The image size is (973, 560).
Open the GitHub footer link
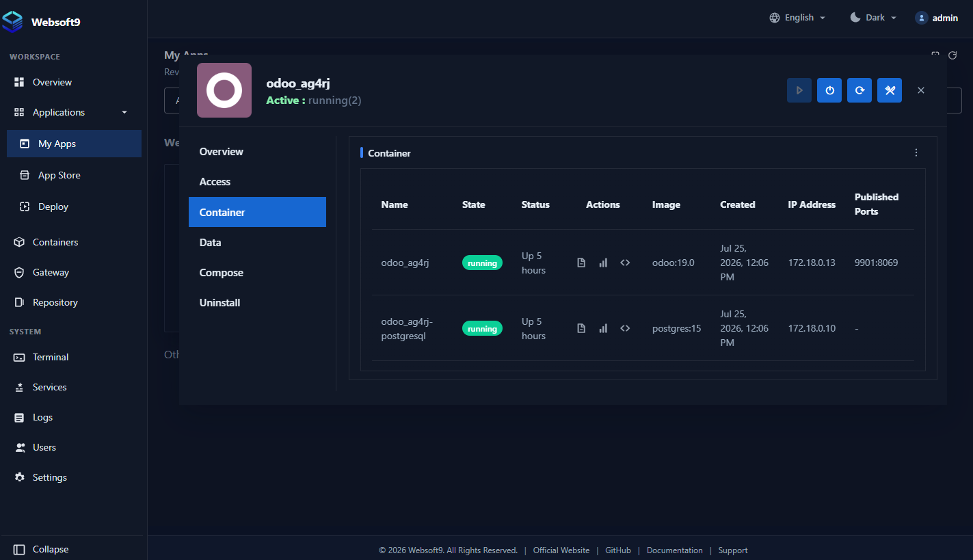618,550
